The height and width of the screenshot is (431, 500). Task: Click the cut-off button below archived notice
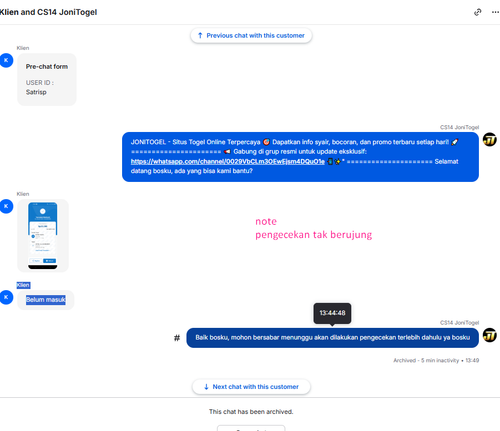[x=251, y=428]
